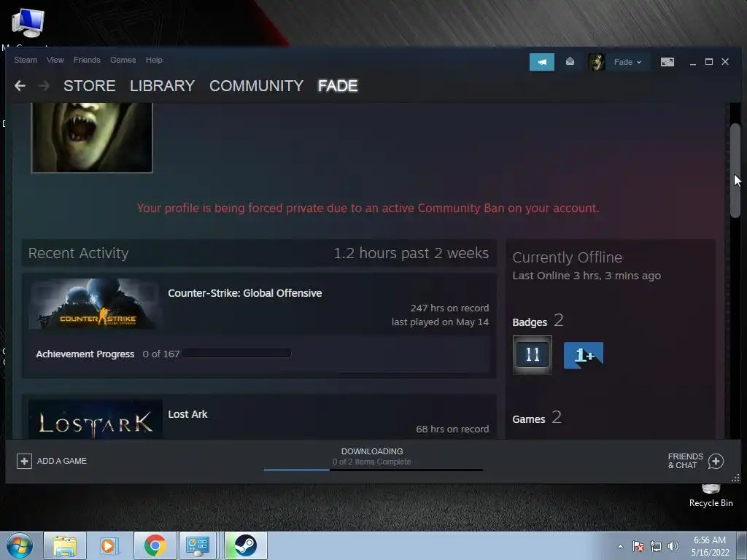
Task: Click the achievement progress bar
Action: pyautogui.click(x=237, y=354)
